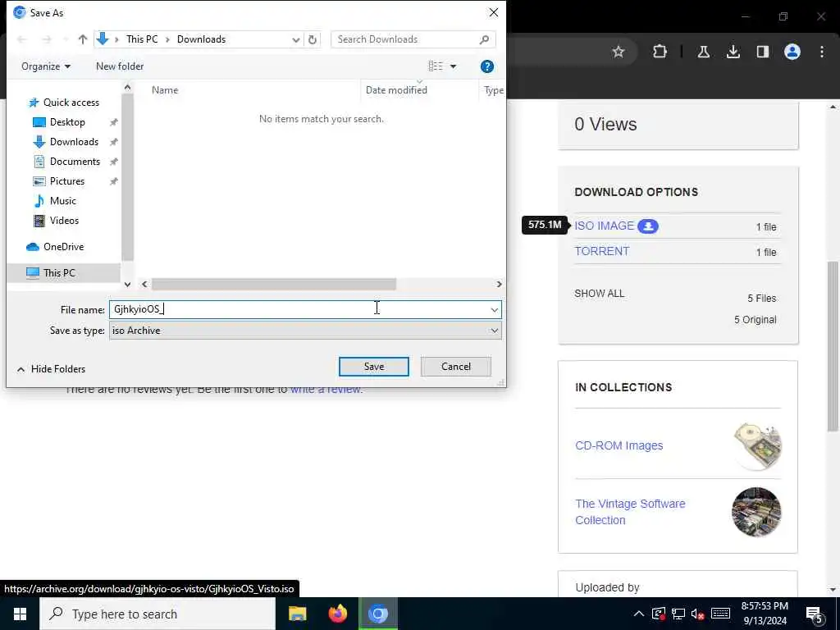Search Downloads input box

coord(413,39)
